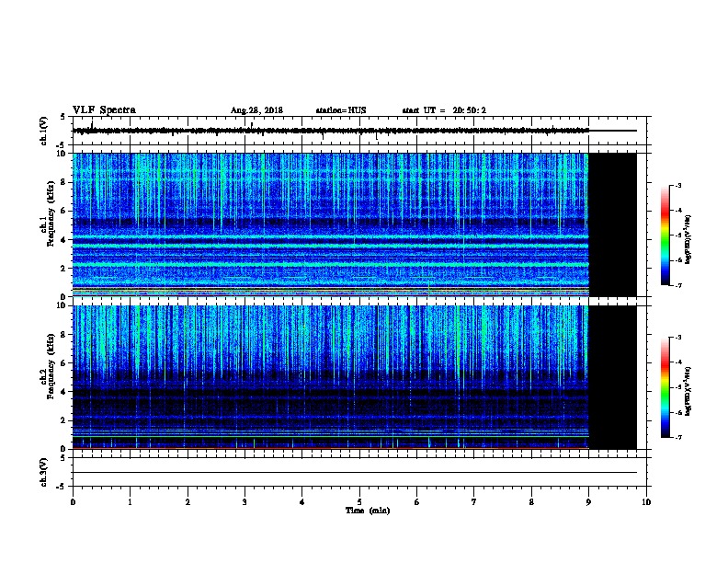Screen dimensions: 728x563
Task: Click time axis tick label "5"
Action: click(359, 502)
